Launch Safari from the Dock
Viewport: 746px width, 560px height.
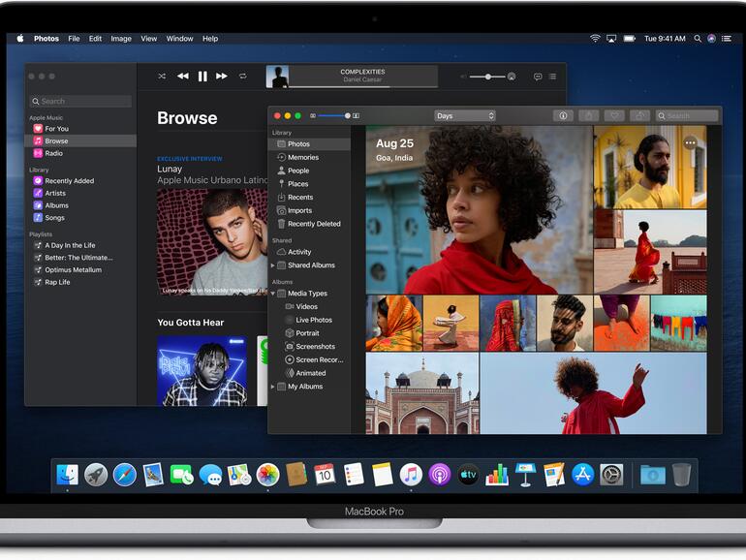[x=125, y=475]
